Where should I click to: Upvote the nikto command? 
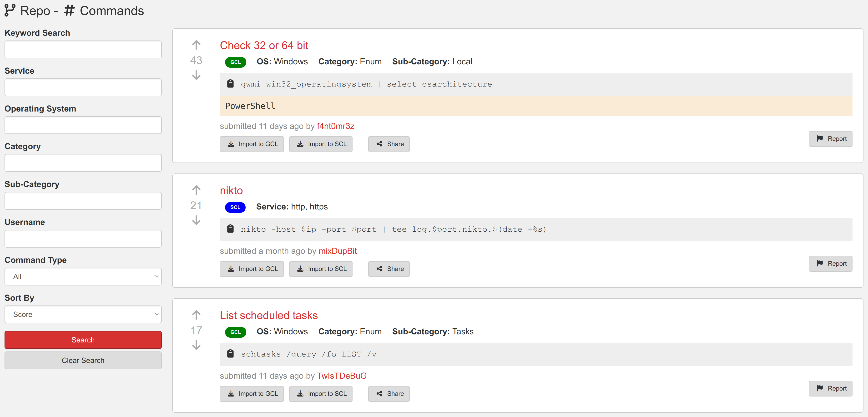[196, 190]
